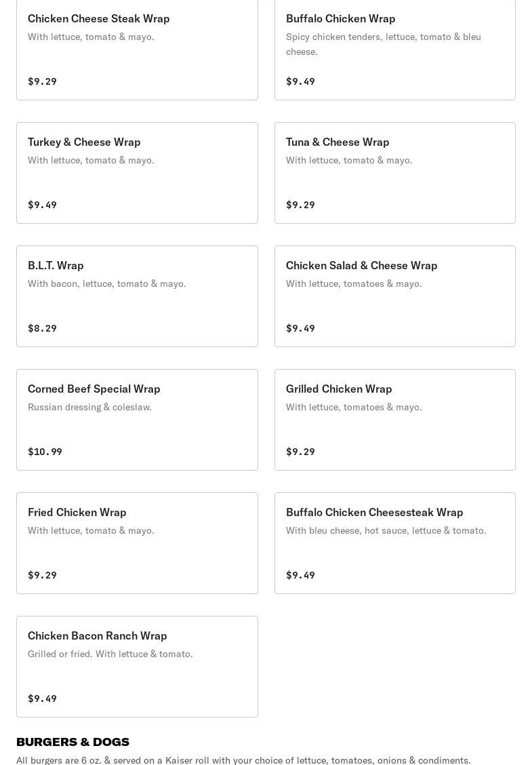Click the Russian dressing & coleslaw description
The width and height of the screenshot is (532, 765).
[89, 407]
